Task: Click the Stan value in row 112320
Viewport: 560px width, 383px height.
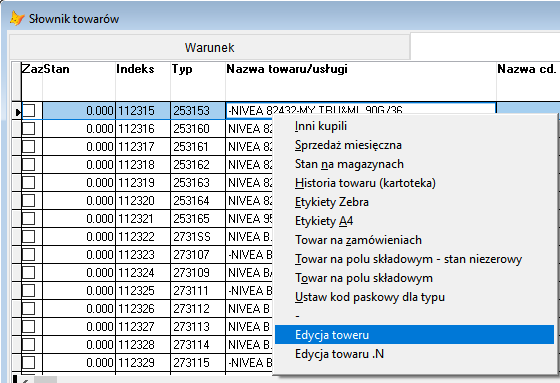Action: 79,200
